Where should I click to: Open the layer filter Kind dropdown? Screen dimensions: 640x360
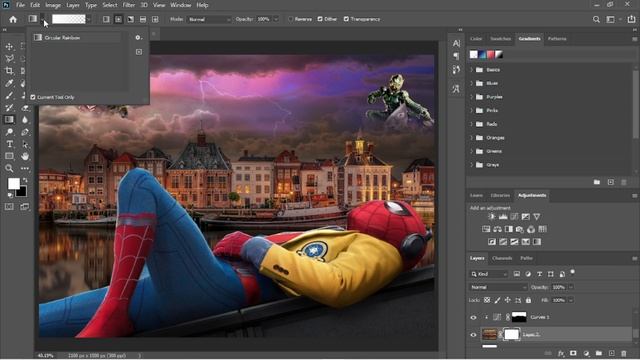click(x=489, y=274)
